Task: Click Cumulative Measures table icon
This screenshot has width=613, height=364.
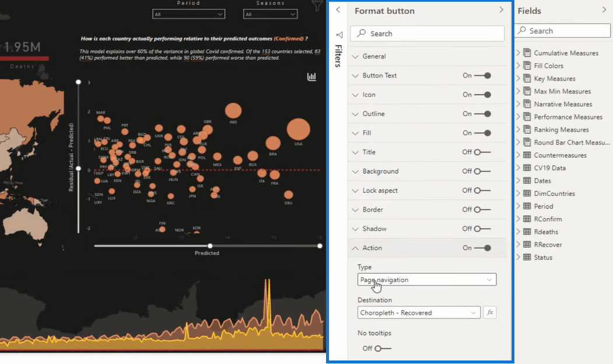Action: point(527,52)
